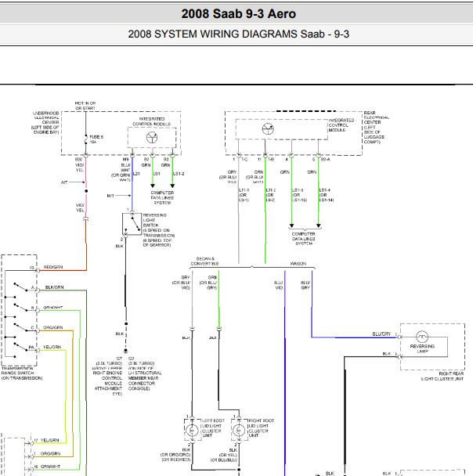Click 'BLU/GRY' label next to Reversing Lamp
Image resolution: width=473 pixels, height=476 pixels.
pyautogui.click(x=381, y=334)
